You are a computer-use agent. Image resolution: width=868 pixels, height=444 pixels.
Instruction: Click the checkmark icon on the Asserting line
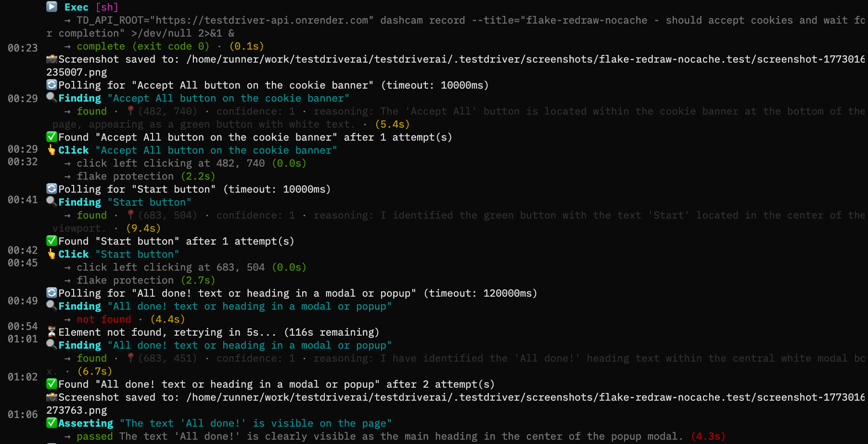pyautogui.click(x=51, y=423)
